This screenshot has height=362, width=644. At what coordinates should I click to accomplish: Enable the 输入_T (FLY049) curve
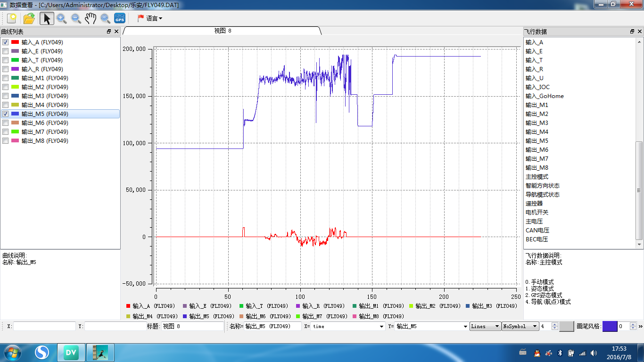click(6, 60)
